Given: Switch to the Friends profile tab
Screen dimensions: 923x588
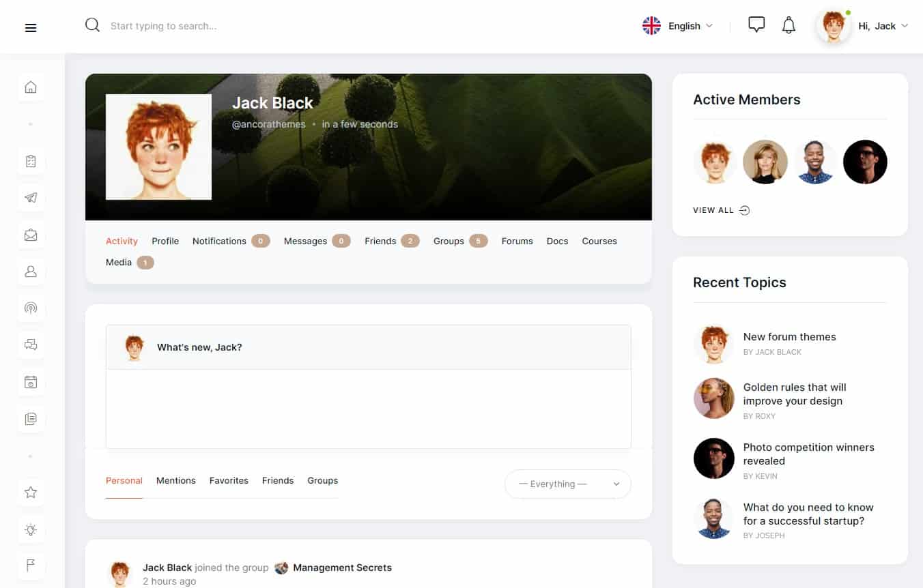Looking at the screenshot, I should coord(380,241).
